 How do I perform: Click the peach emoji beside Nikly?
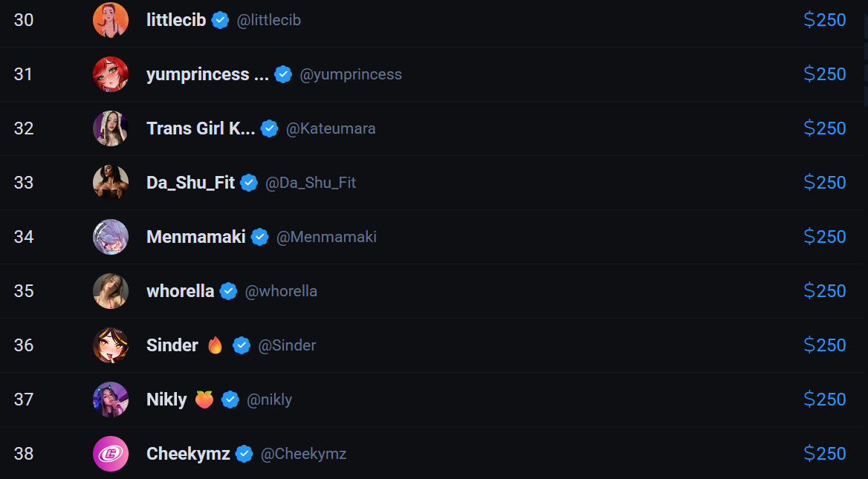click(x=204, y=400)
